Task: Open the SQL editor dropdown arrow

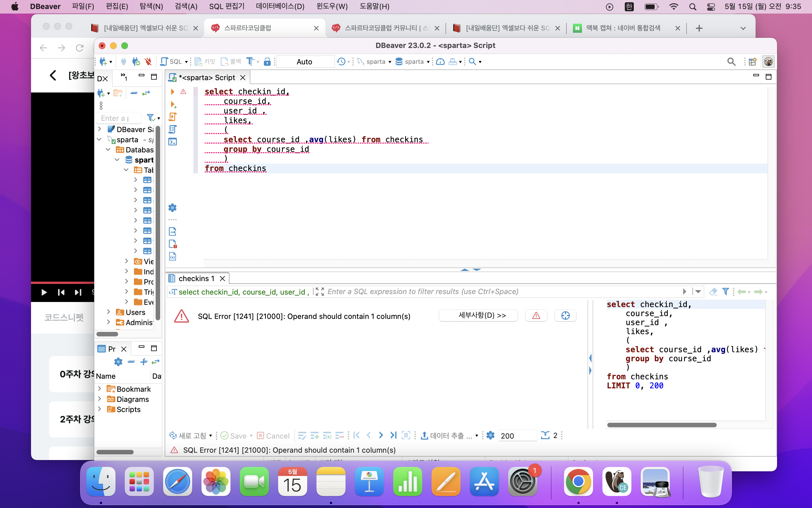Action: pos(186,62)
